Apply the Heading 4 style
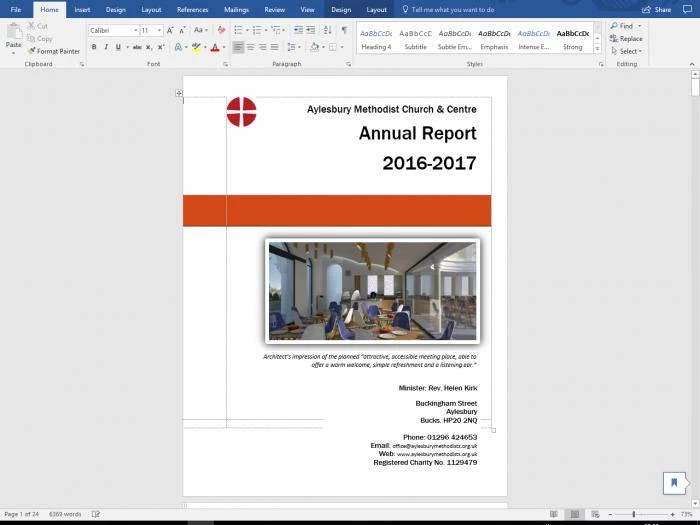 click(x=376, y=39)
